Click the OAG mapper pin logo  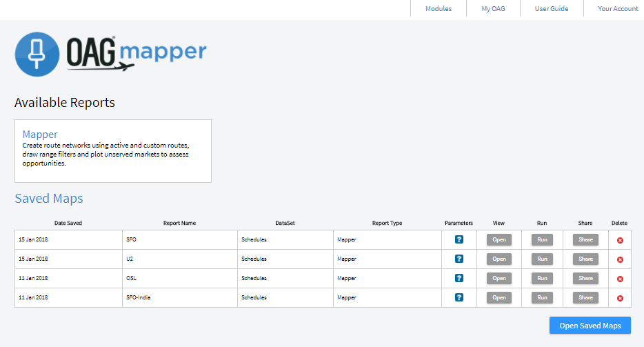[x=37, y=54]
